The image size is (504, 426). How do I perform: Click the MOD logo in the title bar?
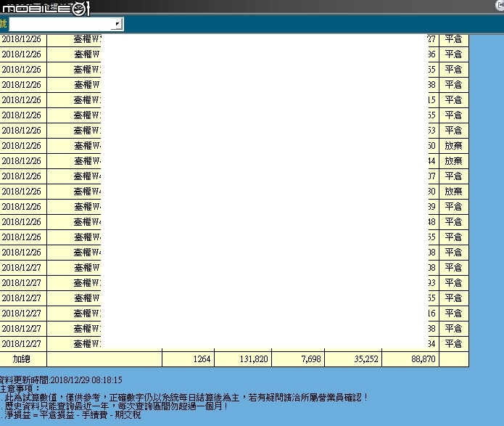(x=45, y=9)
